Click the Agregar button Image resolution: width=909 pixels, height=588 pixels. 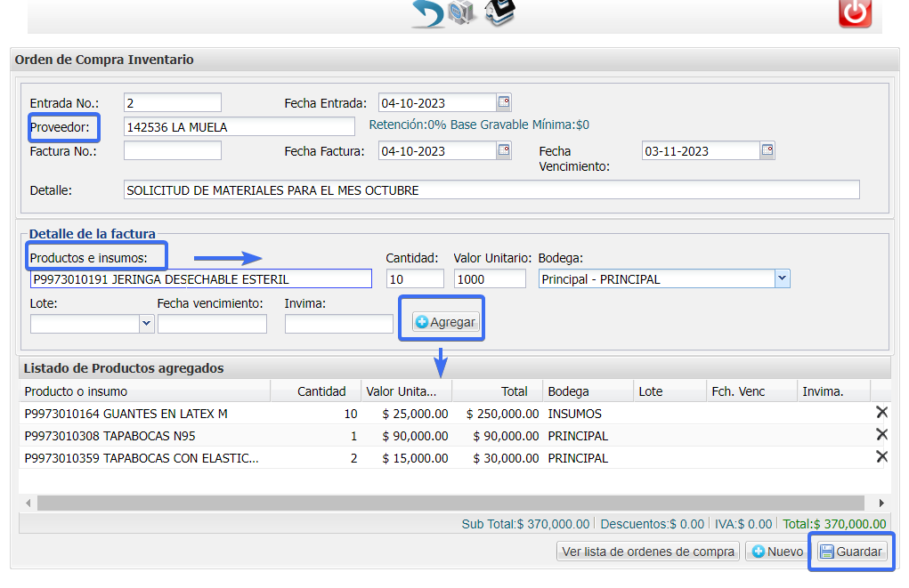point(446,322)
